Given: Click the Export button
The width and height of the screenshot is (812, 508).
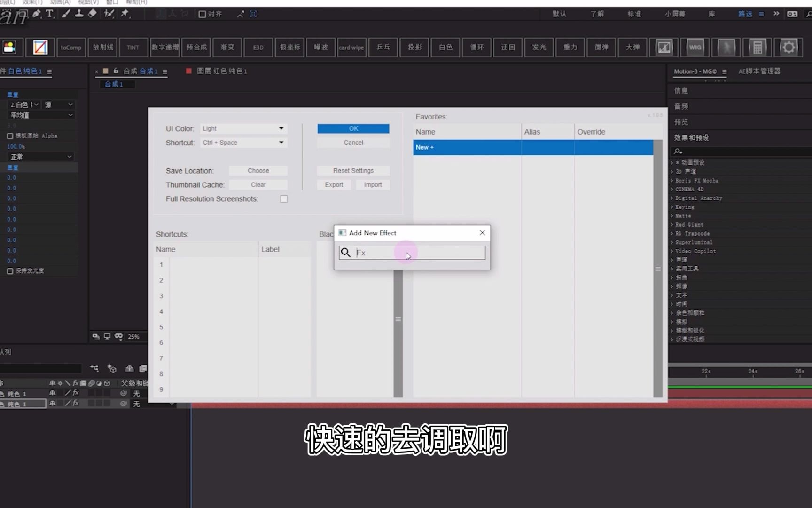Looking at the screenshot, I should (334, 185).
